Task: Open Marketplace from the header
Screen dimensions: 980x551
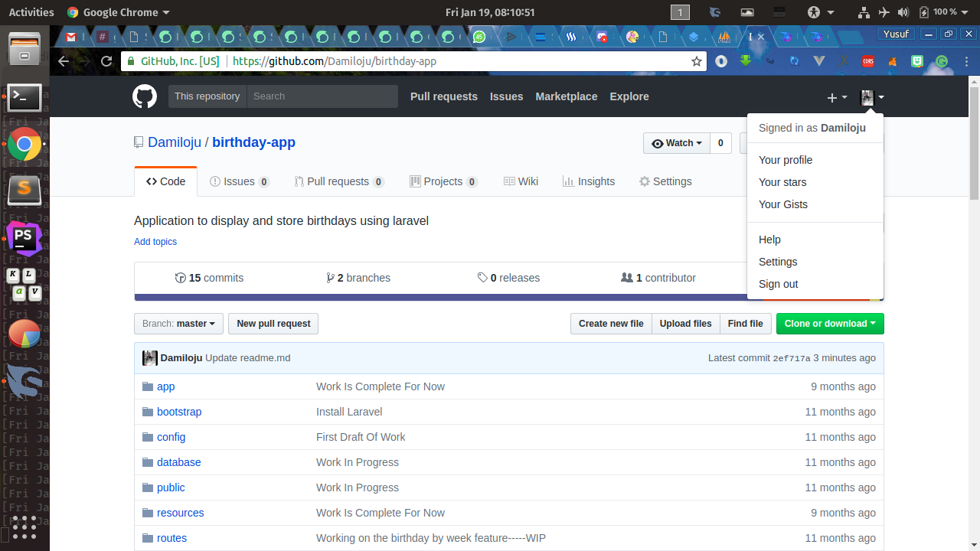Action: click(x=567, y=96)
